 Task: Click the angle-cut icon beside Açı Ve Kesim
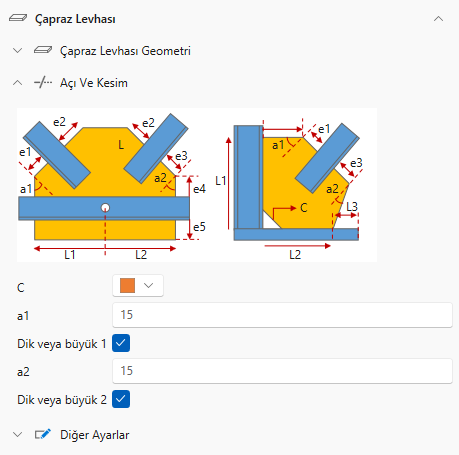(43, 82)
